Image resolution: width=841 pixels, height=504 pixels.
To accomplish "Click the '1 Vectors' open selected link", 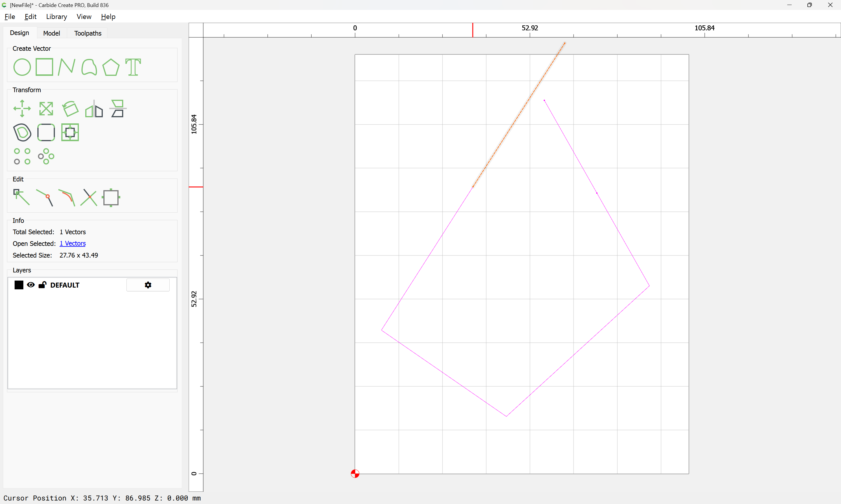I will (72, 244).
